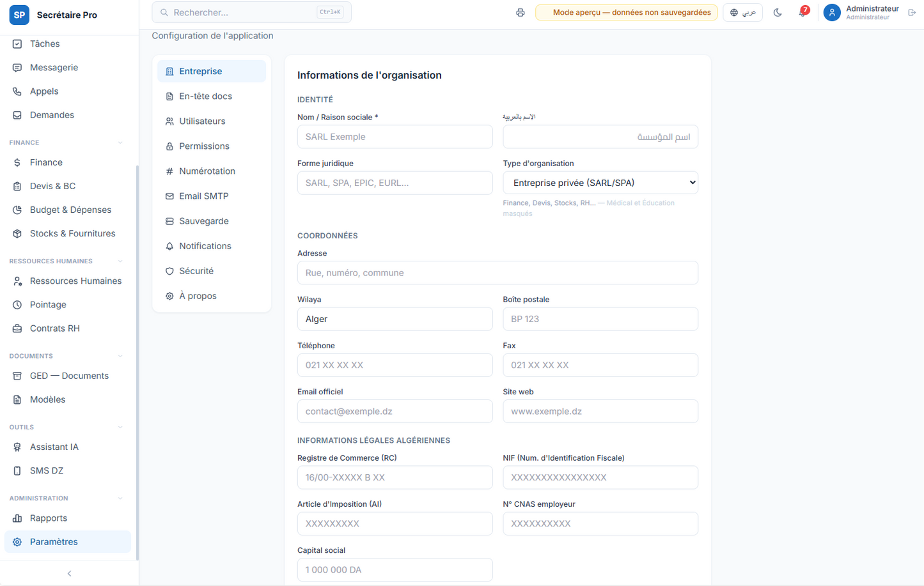Open Appels from sidebar phone icon
Image resolution: width=924 pixels, height=586 pixels.
coord(17,91)
